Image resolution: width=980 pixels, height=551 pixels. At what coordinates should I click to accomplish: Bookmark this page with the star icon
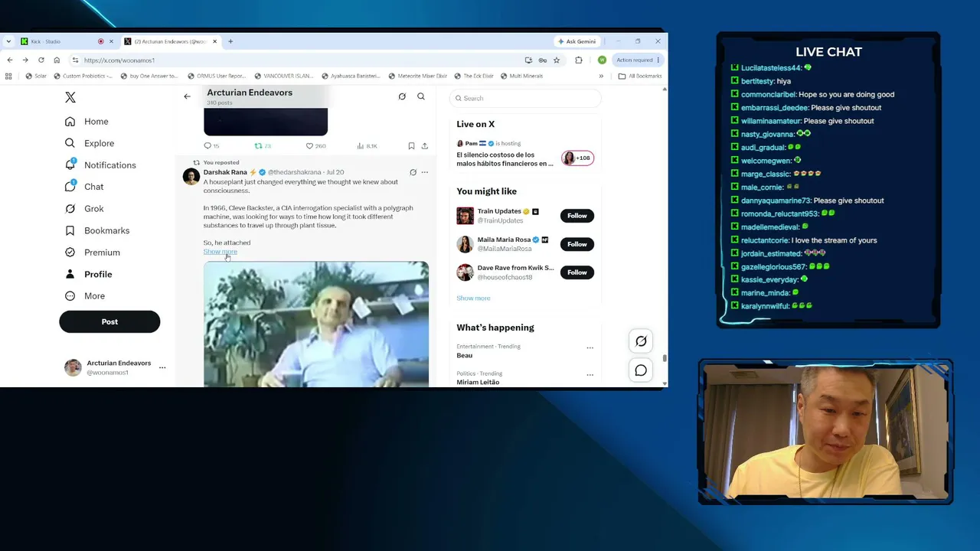[x=557, y=60]
